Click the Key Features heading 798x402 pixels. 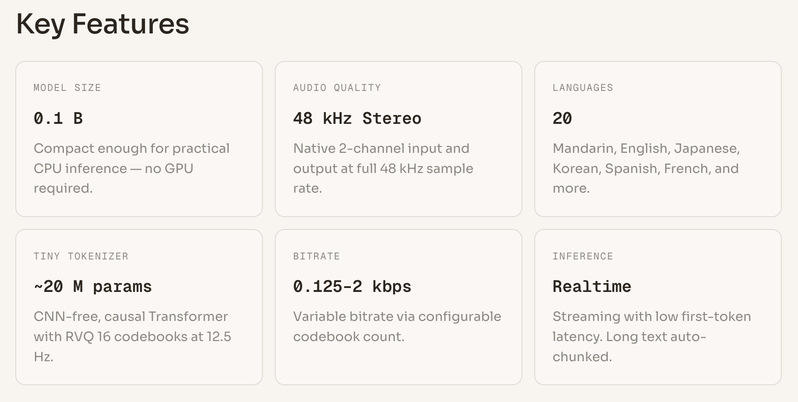coord(102,24)
